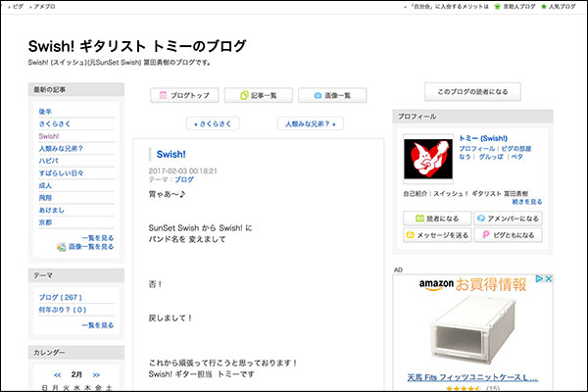Go to next article 人類みな兄弟？

[x=310, y=124]
